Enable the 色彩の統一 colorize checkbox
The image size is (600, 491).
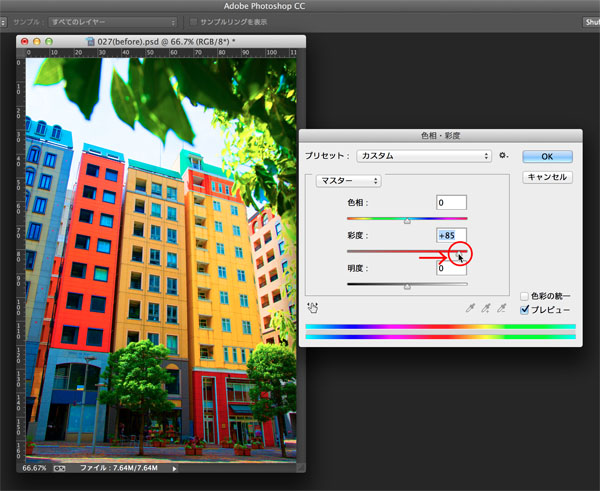[527, 296]
